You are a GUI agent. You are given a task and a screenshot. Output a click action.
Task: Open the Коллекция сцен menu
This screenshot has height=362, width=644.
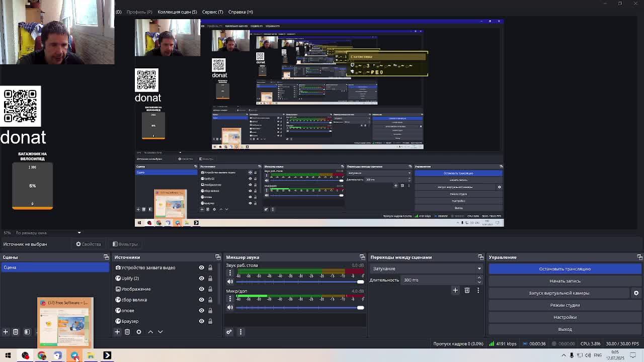(x=177, y=12)
